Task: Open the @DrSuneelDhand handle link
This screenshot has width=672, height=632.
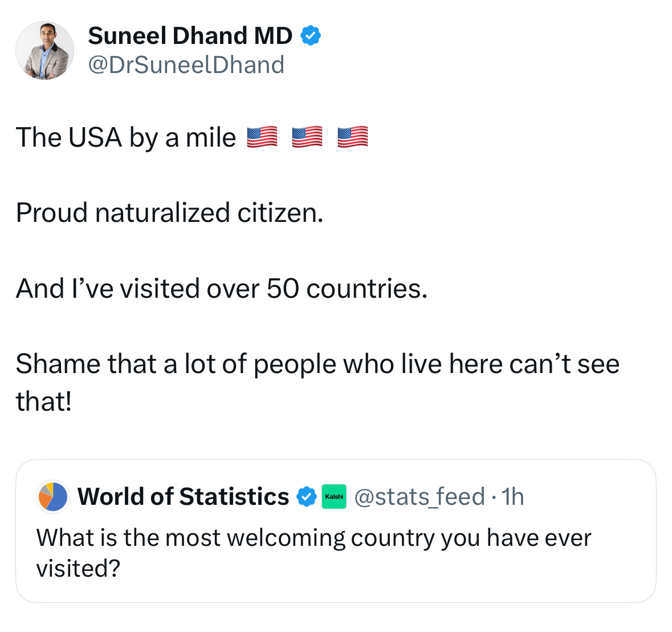Action: tap(186, 65)
